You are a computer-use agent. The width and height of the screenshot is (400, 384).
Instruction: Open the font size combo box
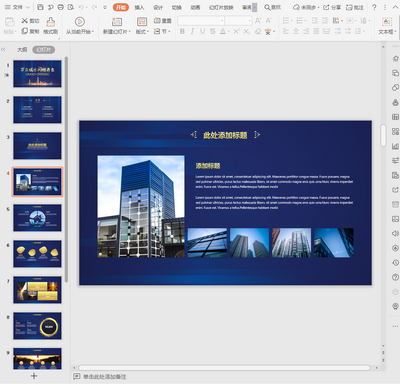pyautogui.click(x=238, y=21)
